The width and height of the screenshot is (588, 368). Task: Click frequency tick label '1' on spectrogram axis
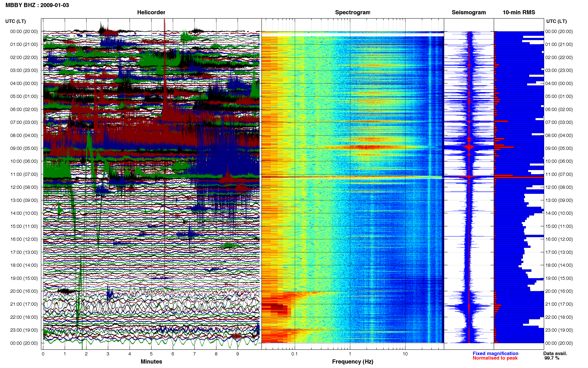(x=350, y=354)
